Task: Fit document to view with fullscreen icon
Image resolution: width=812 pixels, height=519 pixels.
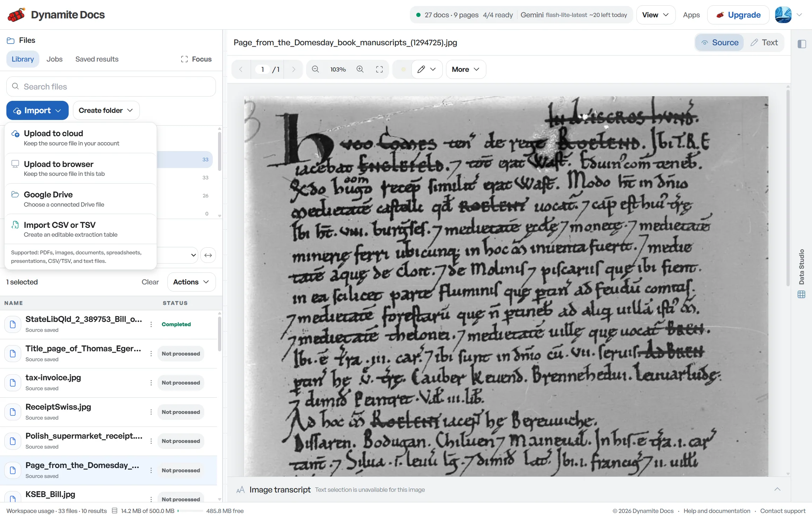Action: point(379,69)
